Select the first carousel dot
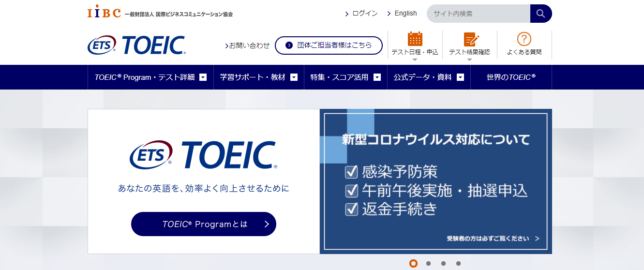 tap(413, 263)
